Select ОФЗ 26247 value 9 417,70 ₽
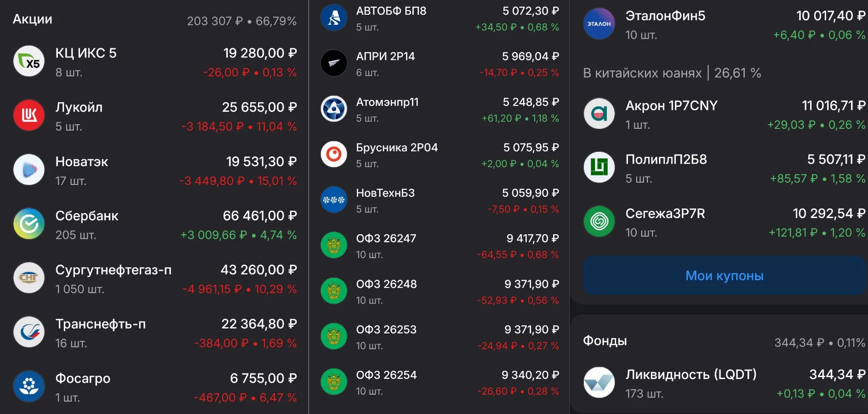The image size is (868, 414). click(x=533, y=238)
